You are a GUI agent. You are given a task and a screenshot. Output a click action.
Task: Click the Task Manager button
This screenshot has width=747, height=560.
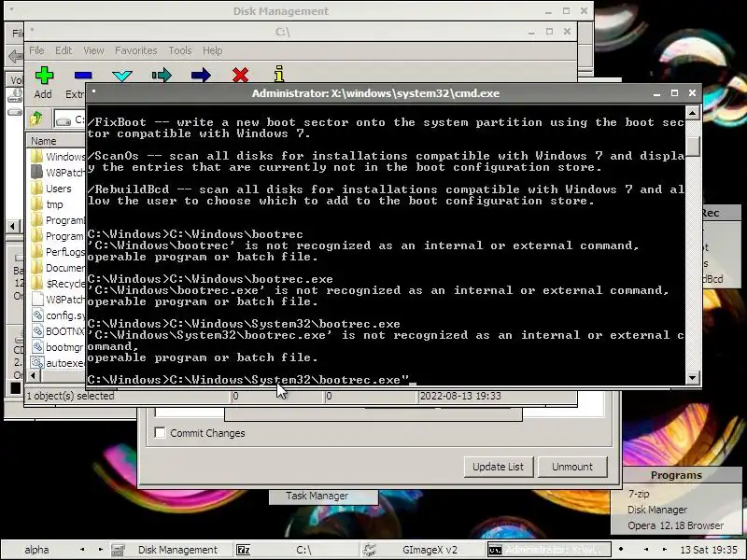[x=317, y=496]
